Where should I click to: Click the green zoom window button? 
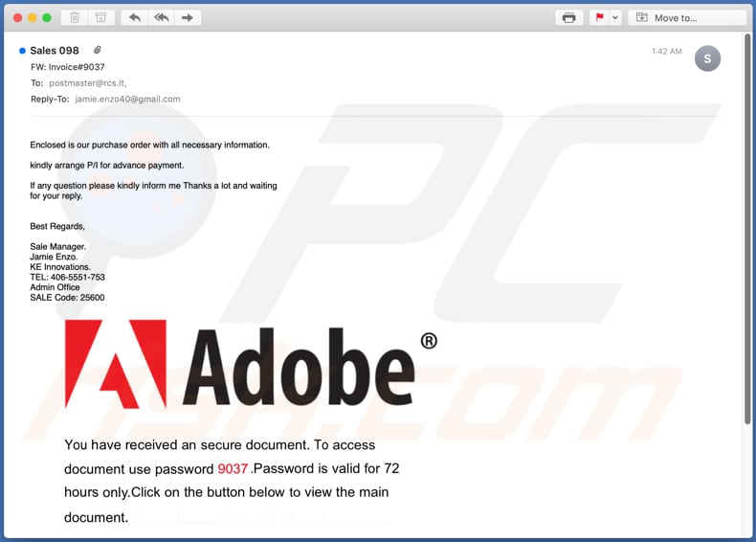coord(47,18)
